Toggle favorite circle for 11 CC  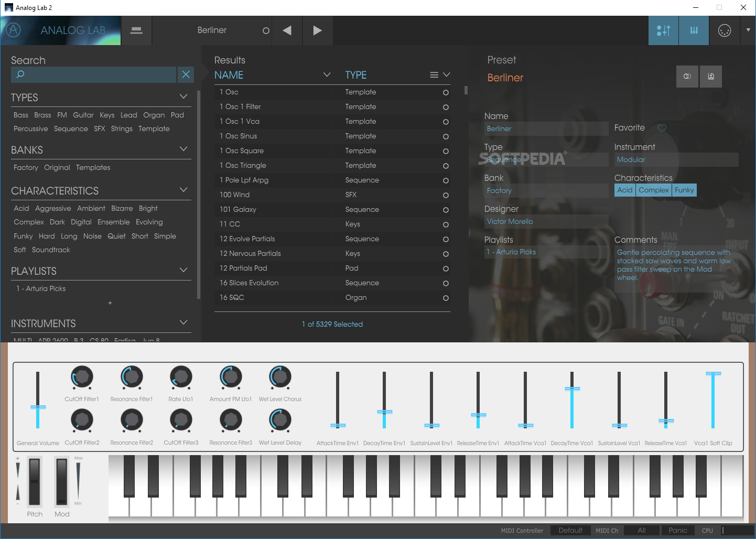pos(446,224)
